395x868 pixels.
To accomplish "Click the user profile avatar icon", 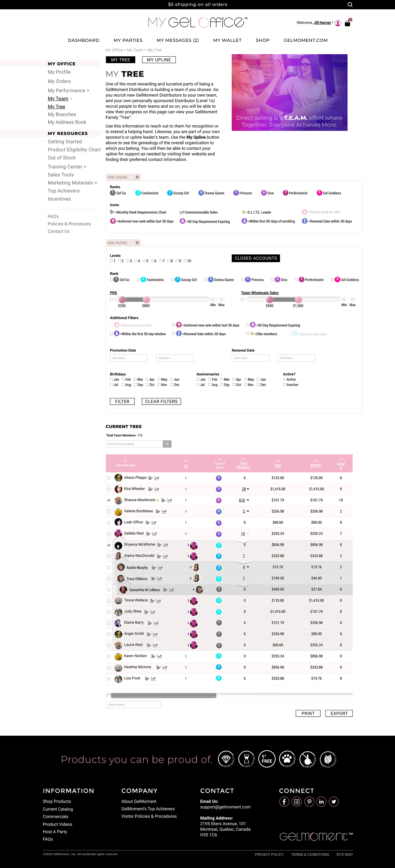I will 338,23.
